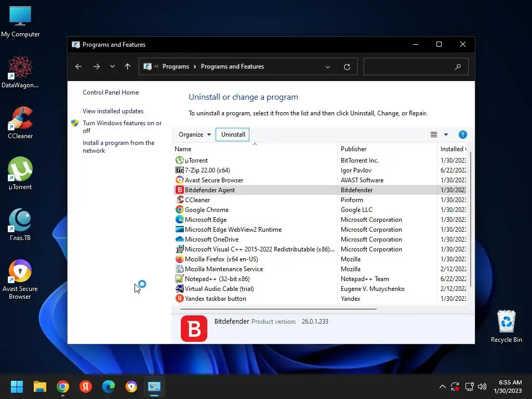This screenshot has height=399, width=532.
Task: Open Install a program from the network
Action: (118, 147)
